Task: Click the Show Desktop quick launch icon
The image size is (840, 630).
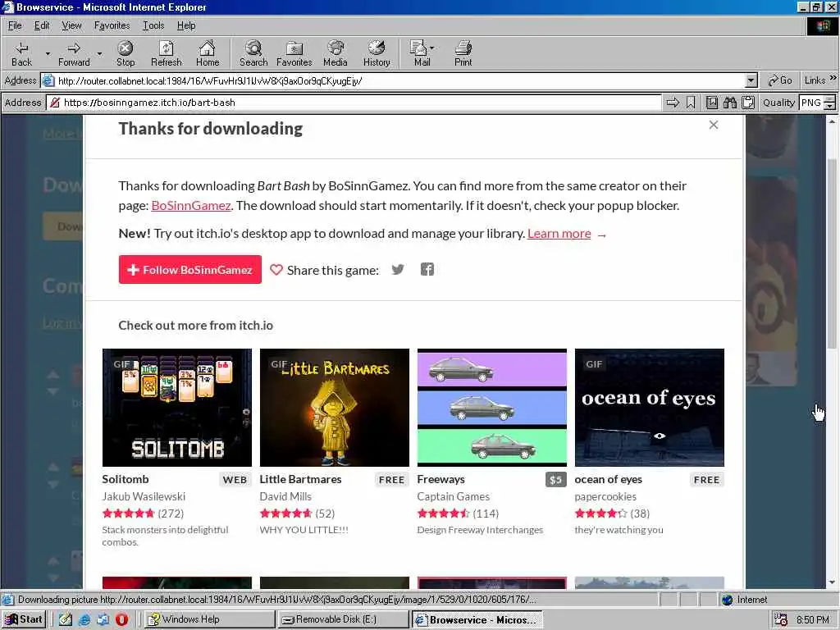Action: [x=66, y=619]
